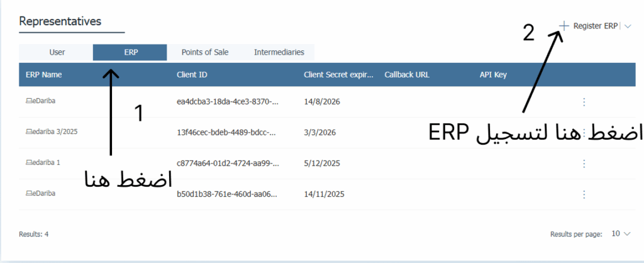
Task: Select the ERP tab
Action: (130, 53)
